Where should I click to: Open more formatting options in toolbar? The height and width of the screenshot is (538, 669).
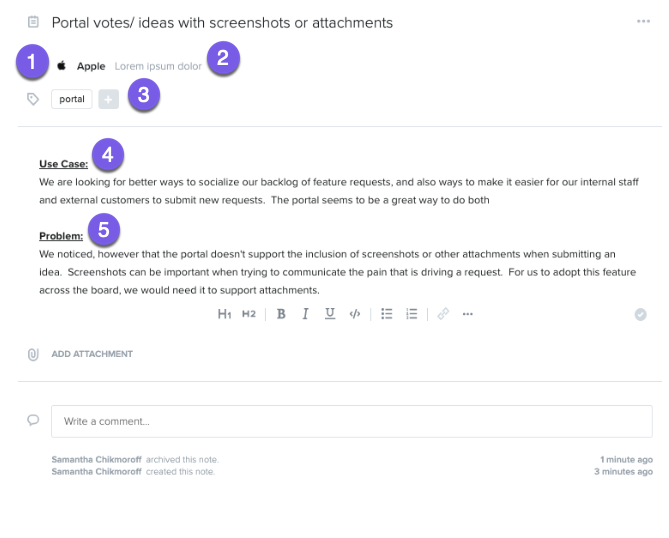pos(468,314)
